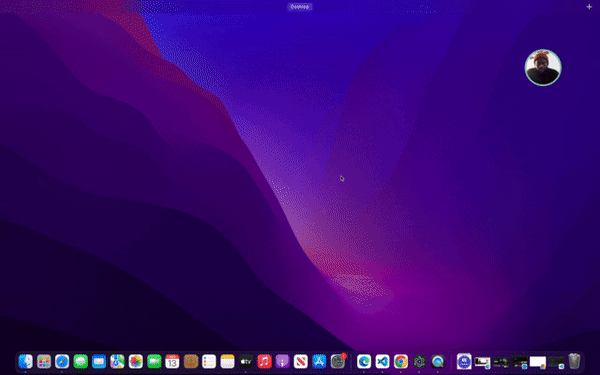Open the Trash in the Dock
This screenshot has width=600, height=375.
click(574, 361)
